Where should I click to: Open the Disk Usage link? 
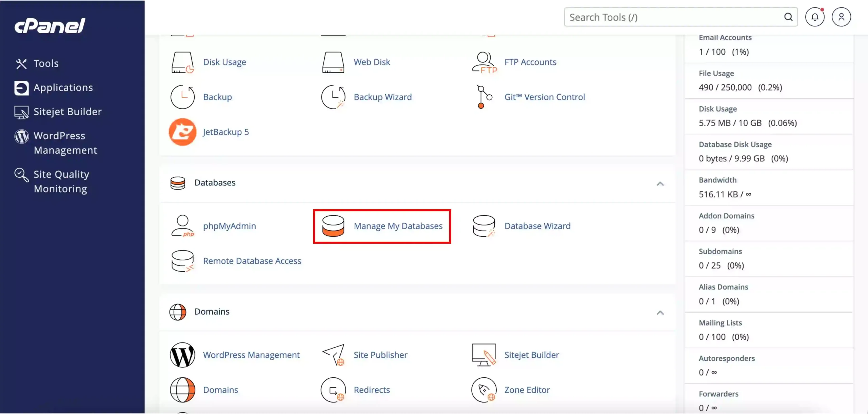[224, 62]
